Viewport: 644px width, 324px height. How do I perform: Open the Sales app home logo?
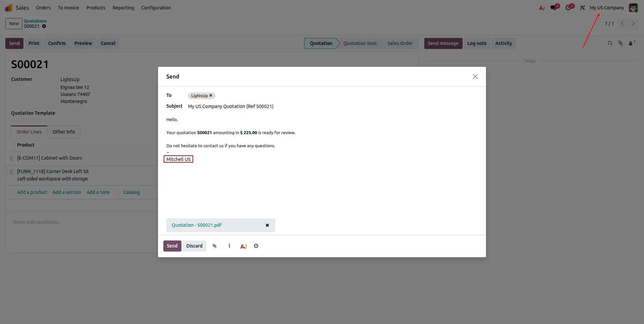(9, 8)
